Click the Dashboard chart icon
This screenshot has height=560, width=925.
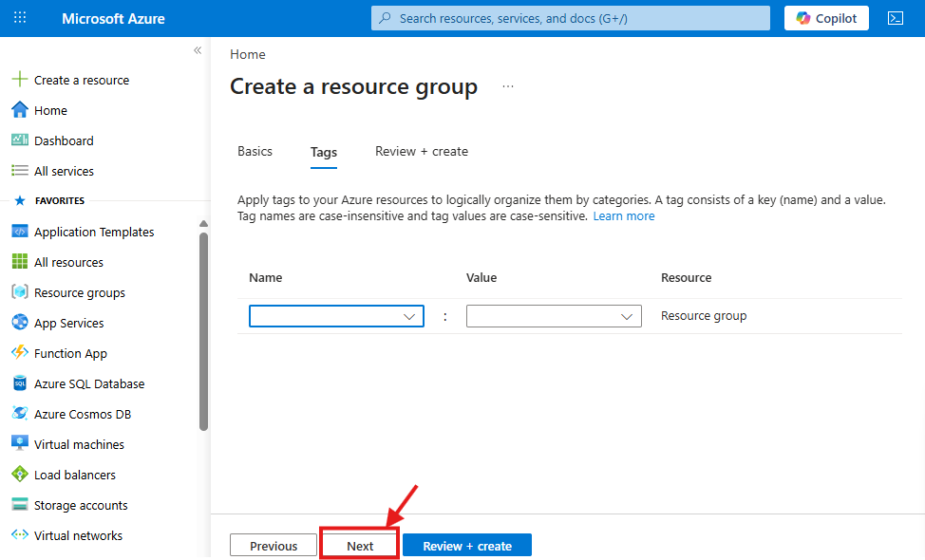coord(19,140)
